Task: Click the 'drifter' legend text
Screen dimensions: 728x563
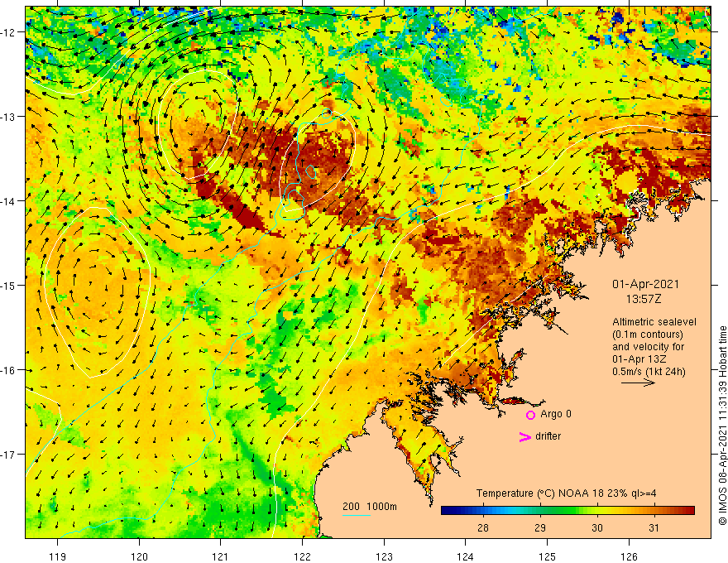Action: click(548, 436)
